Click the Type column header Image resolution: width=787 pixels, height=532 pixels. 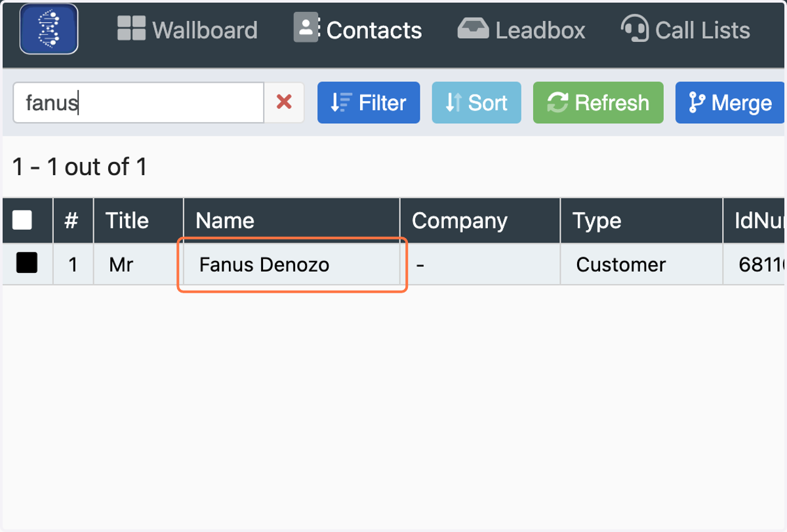641,220
